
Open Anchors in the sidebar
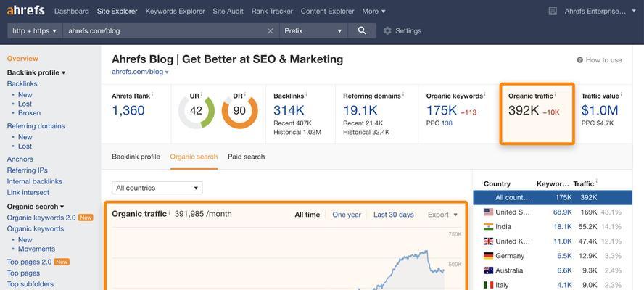20,159
